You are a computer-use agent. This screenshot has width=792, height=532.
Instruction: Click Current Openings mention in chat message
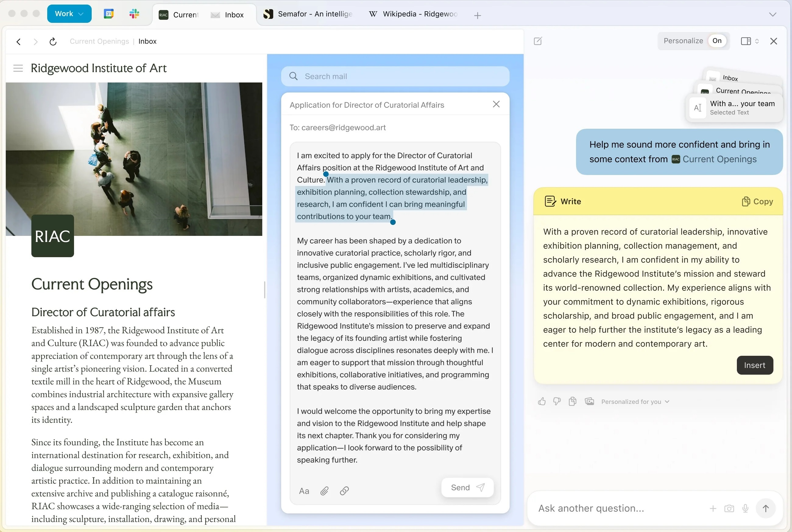[x=714, y=159]
